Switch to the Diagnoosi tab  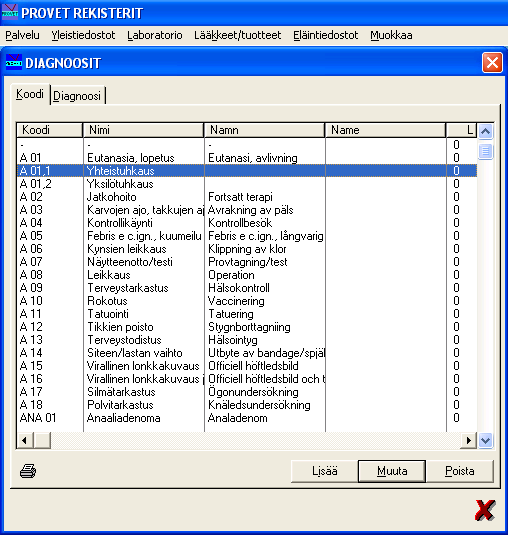(77, 96)
